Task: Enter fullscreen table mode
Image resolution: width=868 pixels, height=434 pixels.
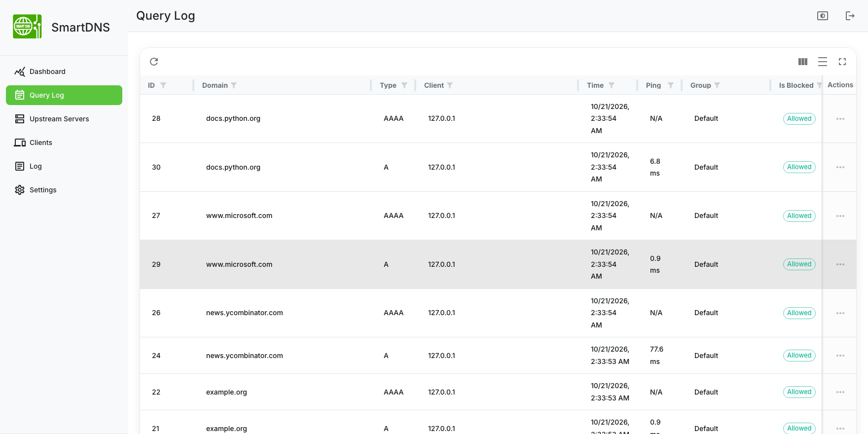Action: tap(842, 62)
